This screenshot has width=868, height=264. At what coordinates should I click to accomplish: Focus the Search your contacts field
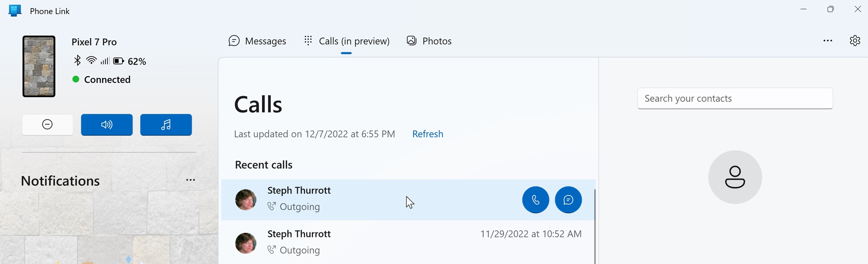click(x=735, y=98)
